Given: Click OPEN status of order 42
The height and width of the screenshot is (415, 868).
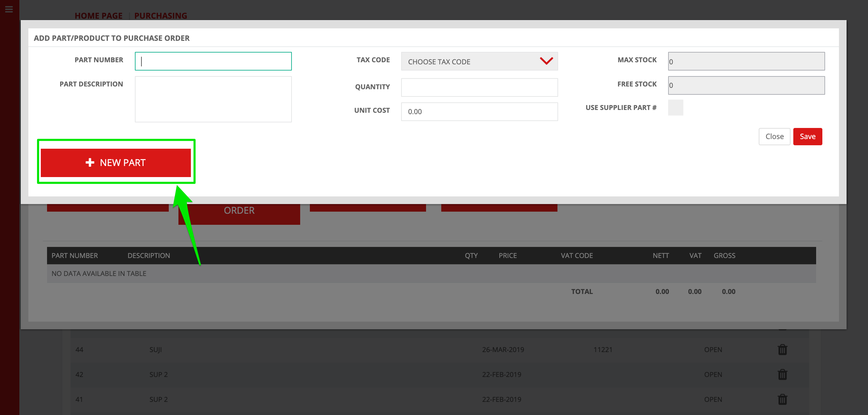Looking at the screenshot, I should (x=713, y=375).
